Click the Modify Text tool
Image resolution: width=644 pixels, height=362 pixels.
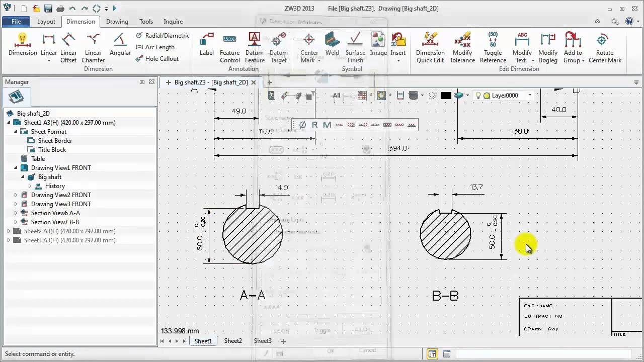pyautogui.click(x=522, y=48)
